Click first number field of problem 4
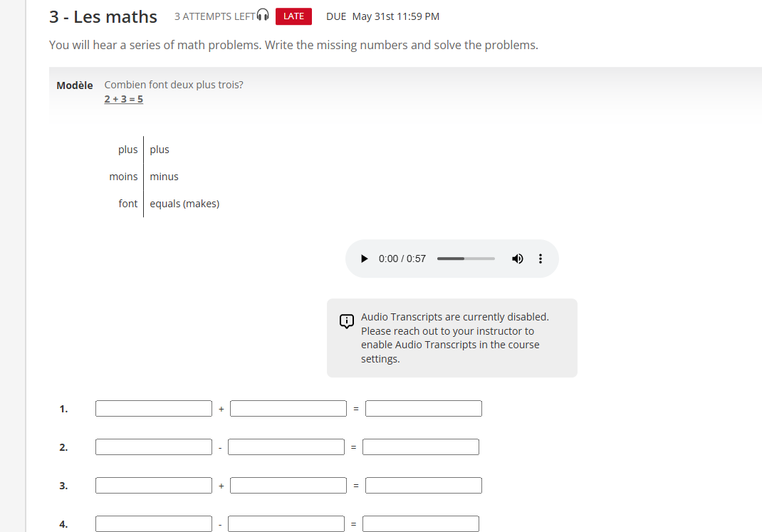The height and width of the screenshot is (532, 762). click(154, 523)
